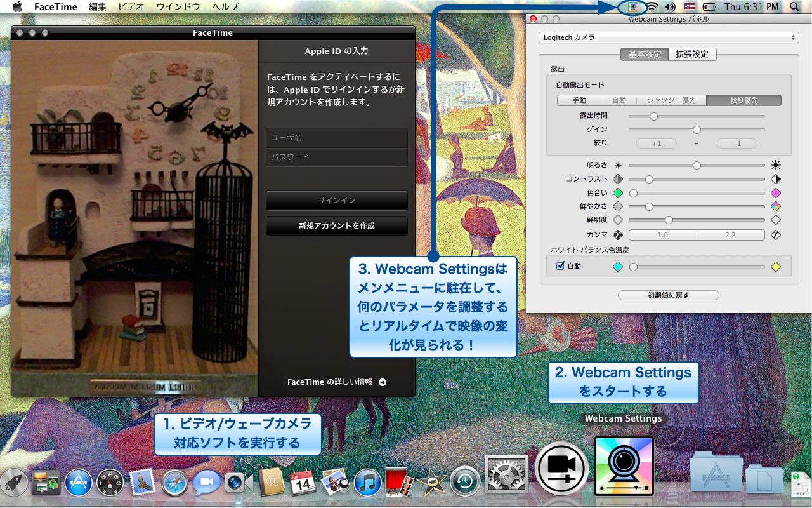The height and width of the screenshot is (508, 812).
Task: Open FaceTime camera icon in Dock
Action: click(239, 483)
